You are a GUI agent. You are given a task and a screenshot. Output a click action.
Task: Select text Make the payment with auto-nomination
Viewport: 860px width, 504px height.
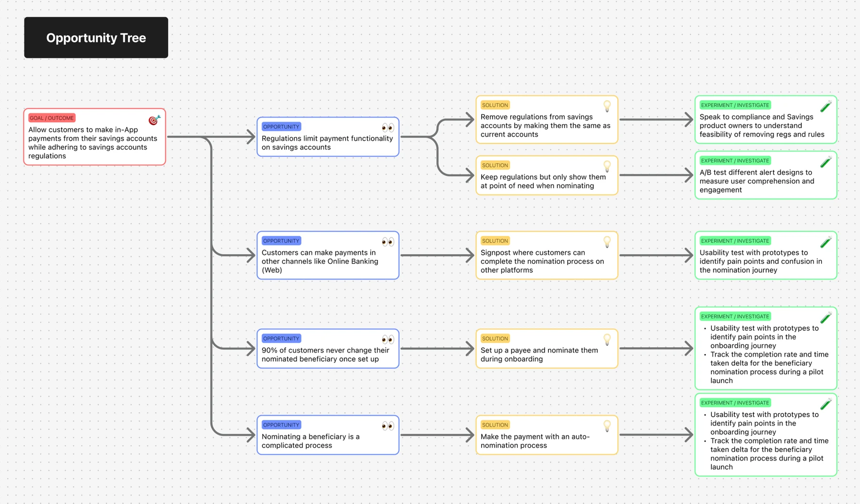[x=535, y=441]
